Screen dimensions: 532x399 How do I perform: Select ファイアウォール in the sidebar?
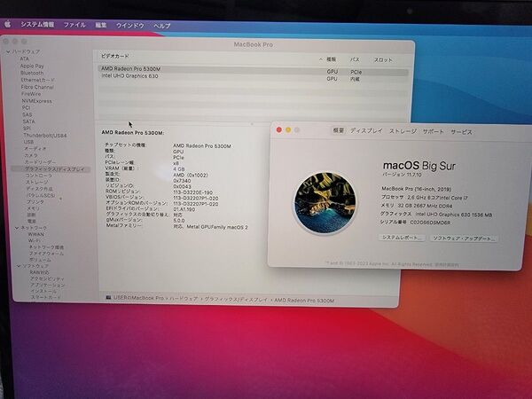tap(46, 254)
